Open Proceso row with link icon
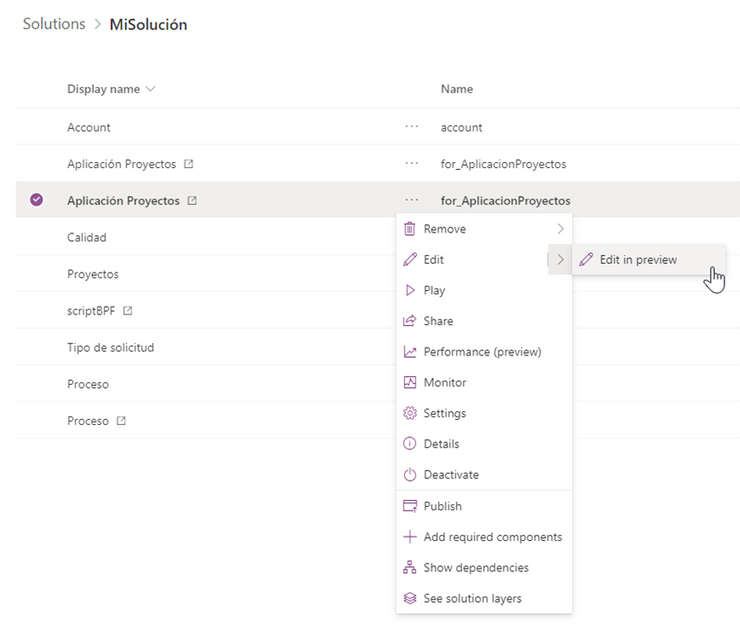 coord(88,420)
